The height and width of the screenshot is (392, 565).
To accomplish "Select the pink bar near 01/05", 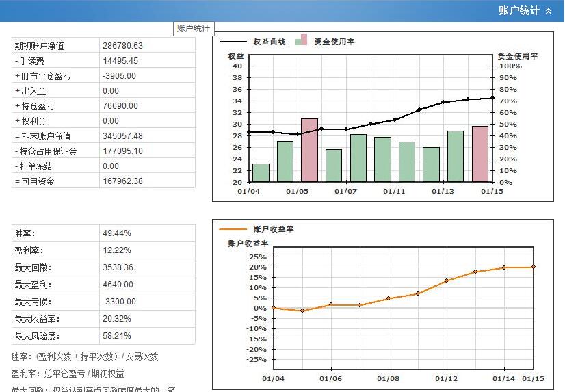I will 309,150.
